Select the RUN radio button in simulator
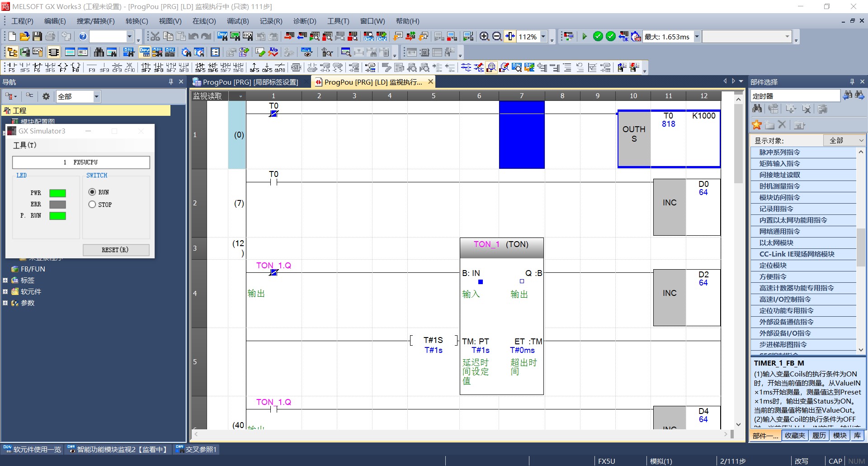This screenshot has height=466, width=868. [x=92, y=192]
